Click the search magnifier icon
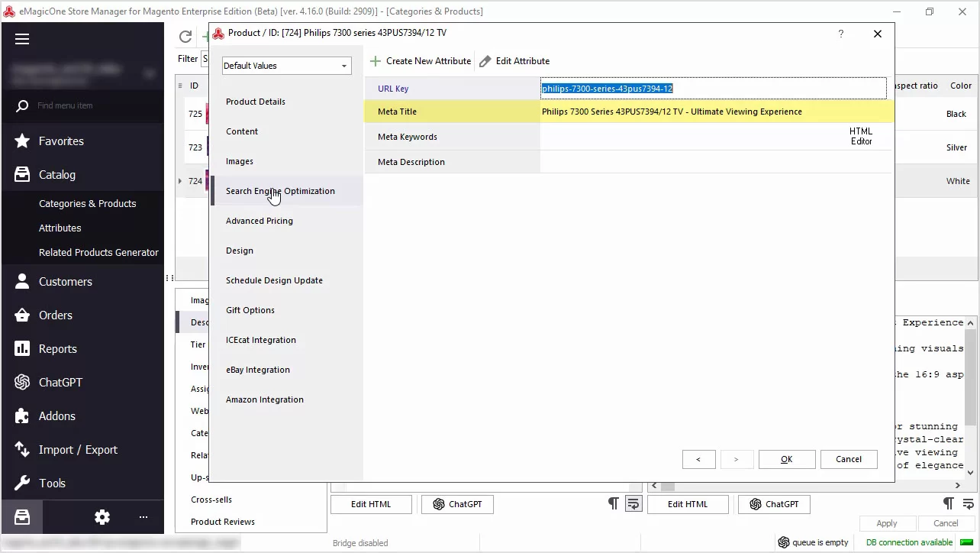 point(22,105)
